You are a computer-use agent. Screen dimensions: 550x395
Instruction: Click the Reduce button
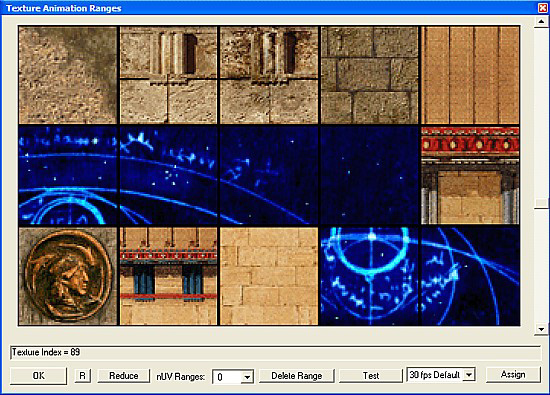[123, 376]
